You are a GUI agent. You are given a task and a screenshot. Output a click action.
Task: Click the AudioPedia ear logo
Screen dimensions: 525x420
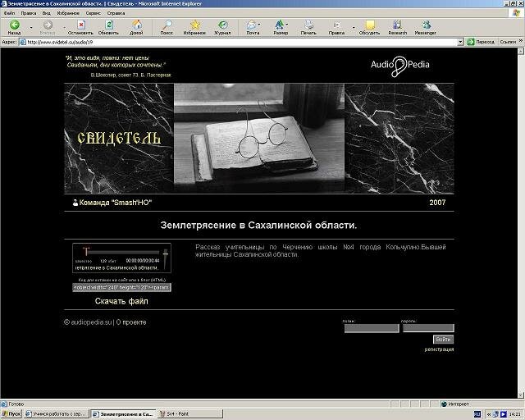click(x=399, y=66)
